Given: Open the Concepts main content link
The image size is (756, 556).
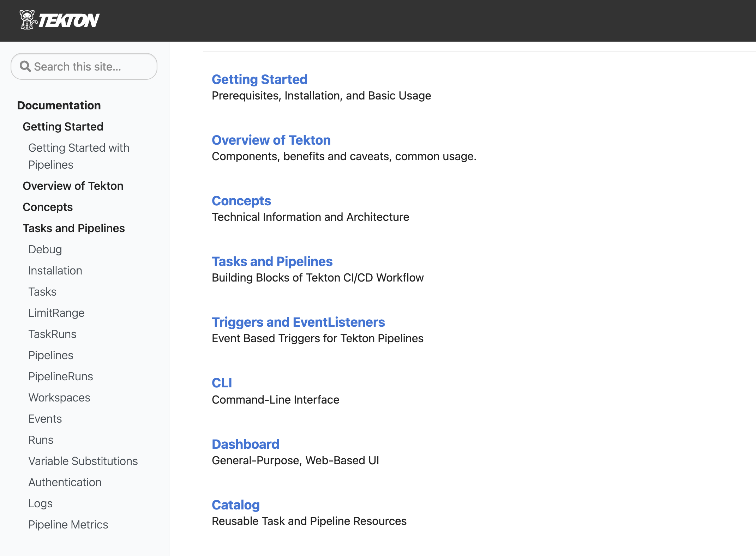Looking at the screenshot, I should [x=241, y=201].
